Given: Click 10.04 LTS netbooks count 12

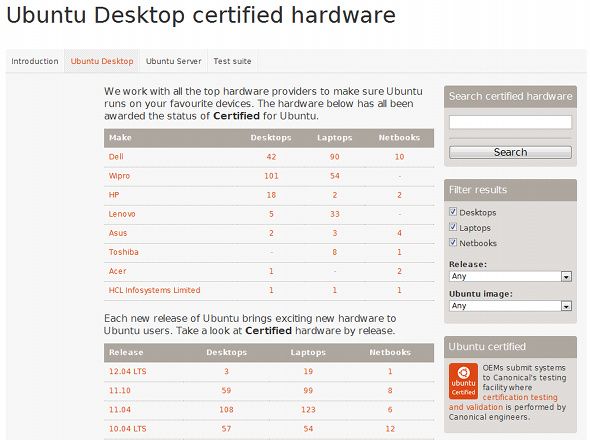Looking at the screenshot, I should 390,429.
